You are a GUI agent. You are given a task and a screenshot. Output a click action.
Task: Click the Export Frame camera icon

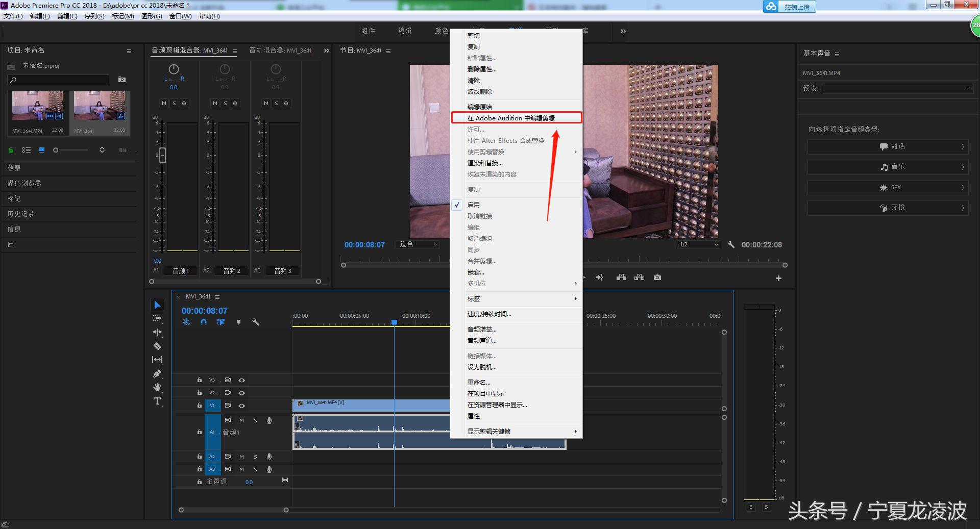(657, 278)
